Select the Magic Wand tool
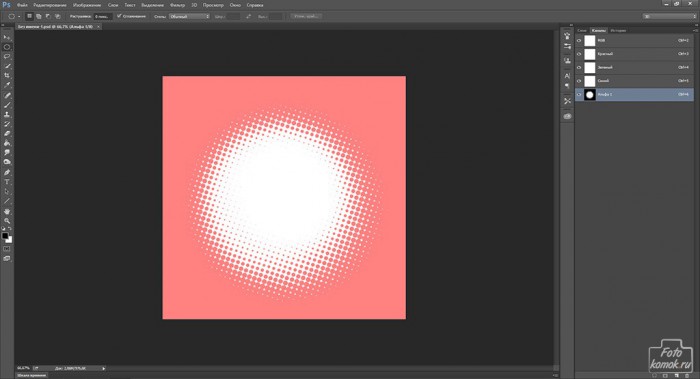The height and width of the screenshot is (379, 700). point(7,66)
